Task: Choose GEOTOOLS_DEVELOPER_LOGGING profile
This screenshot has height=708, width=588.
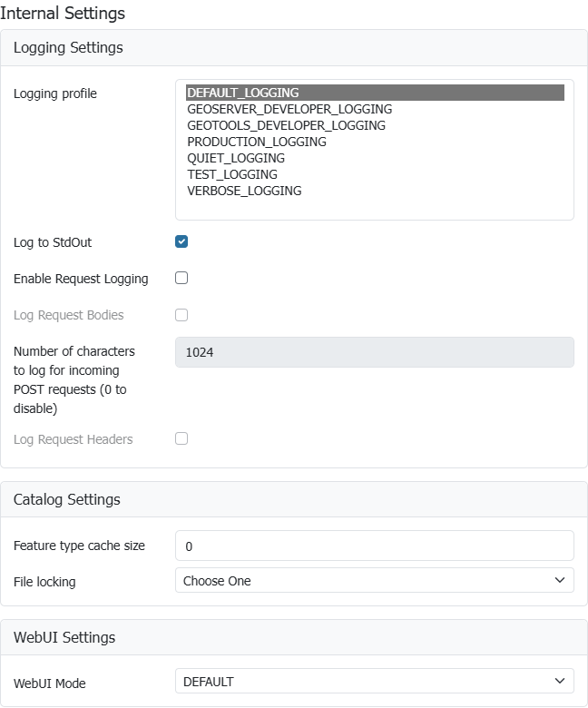Action: [x=286, y=125]
